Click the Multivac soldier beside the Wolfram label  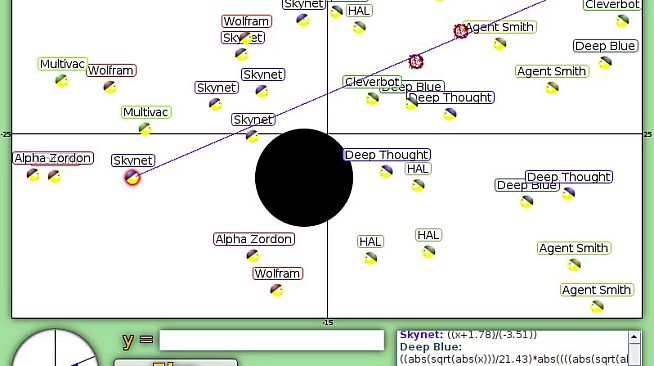62,80
